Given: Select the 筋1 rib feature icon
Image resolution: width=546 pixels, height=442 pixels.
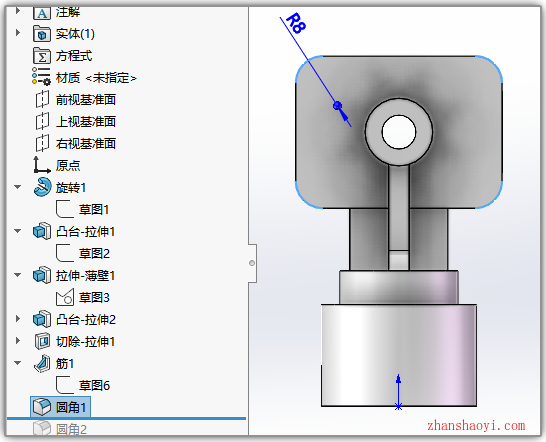Looking at the screenshot, I should (42, 364).
